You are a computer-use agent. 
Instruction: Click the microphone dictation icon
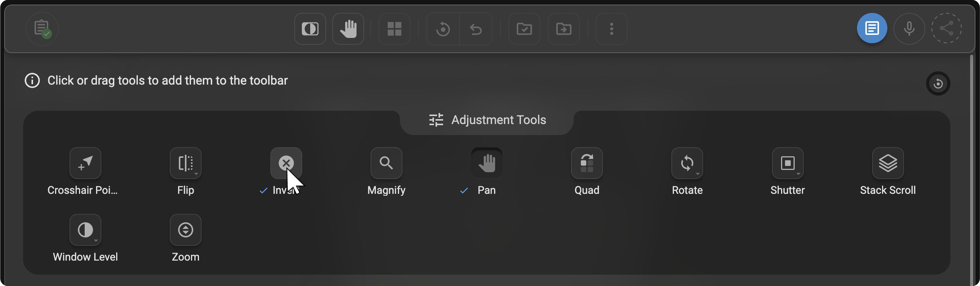point(909,28)
